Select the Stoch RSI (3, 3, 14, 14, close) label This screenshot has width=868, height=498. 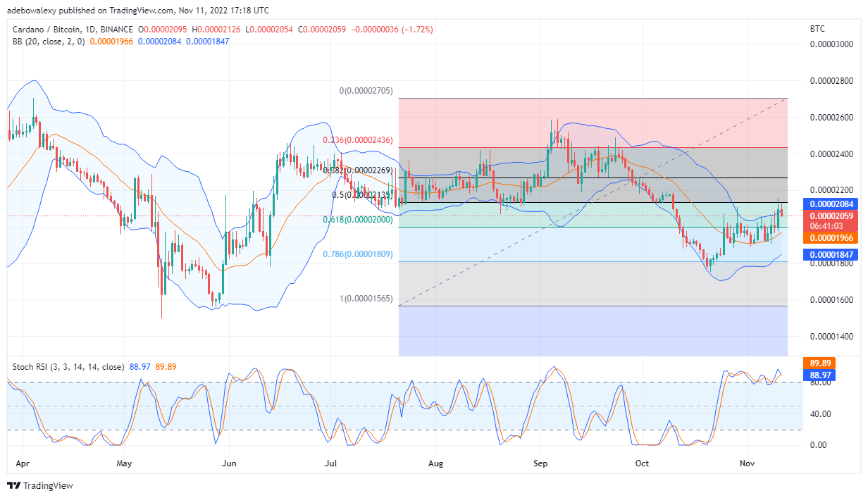(68, 367)
